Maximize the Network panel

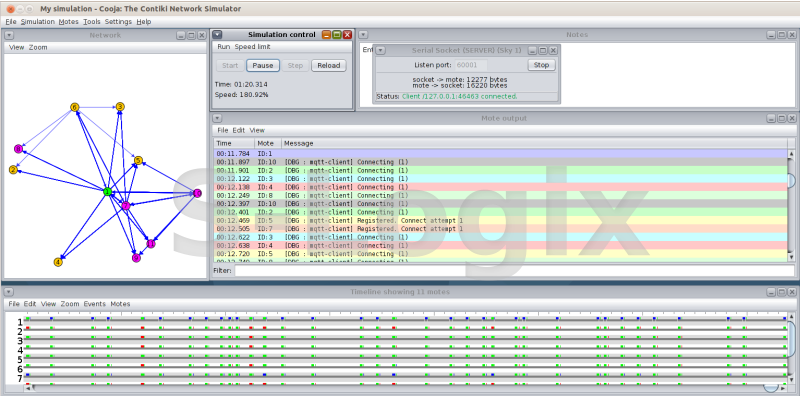[192, 35]
